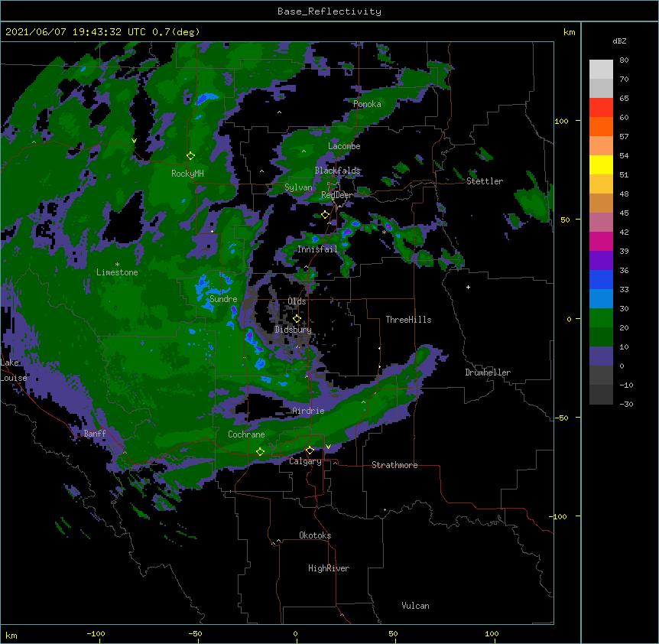Click the Drumheller label
This screenshot has height=644, width=659.
(x=488, y=372)
